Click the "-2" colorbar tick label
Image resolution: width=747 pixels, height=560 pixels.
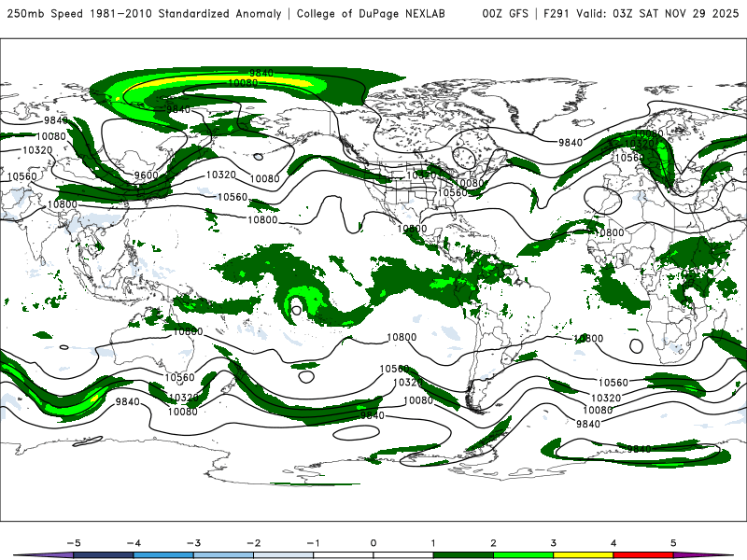coord(253,543)
